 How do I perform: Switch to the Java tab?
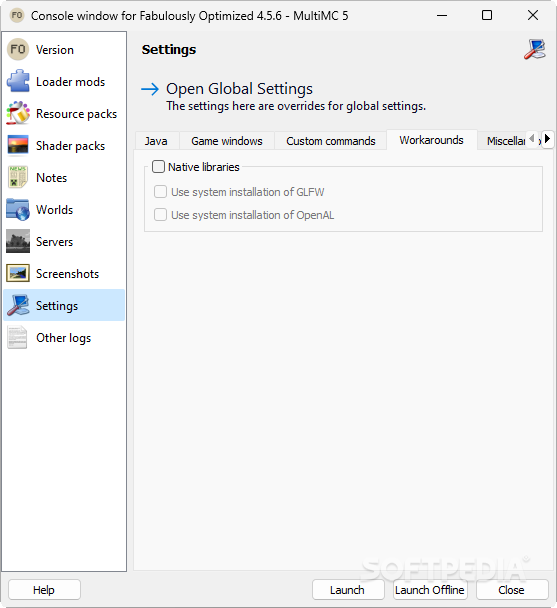[156, 141]
